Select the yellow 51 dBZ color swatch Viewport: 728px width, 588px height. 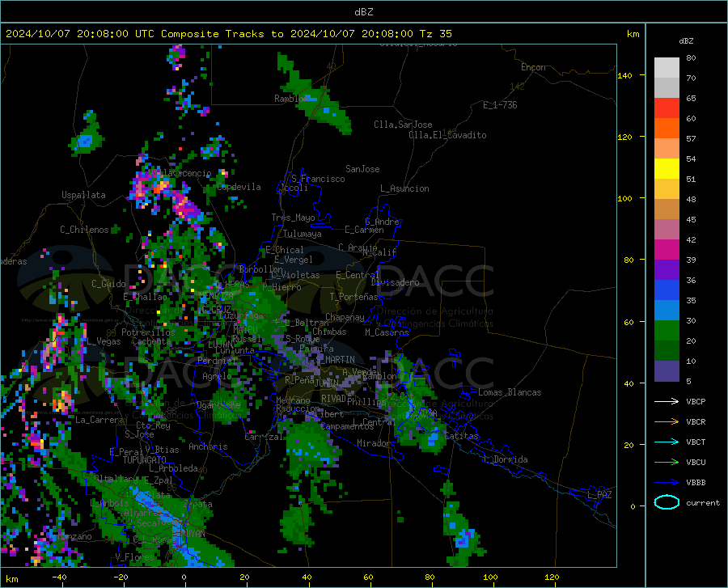pos(667,169)
